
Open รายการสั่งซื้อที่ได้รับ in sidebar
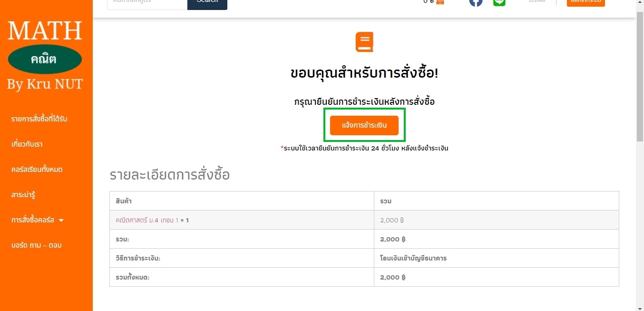pos(39,119)
